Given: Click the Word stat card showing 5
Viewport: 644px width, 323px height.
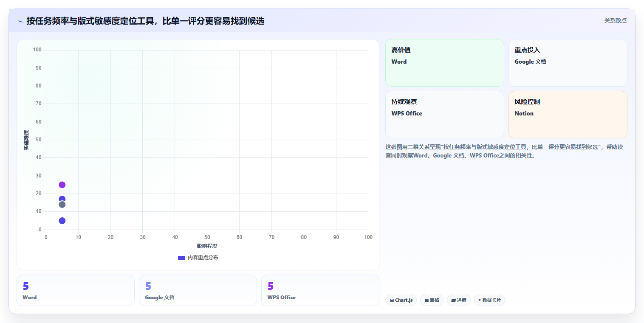Looking at the screenshot, I should click(76, 290).
